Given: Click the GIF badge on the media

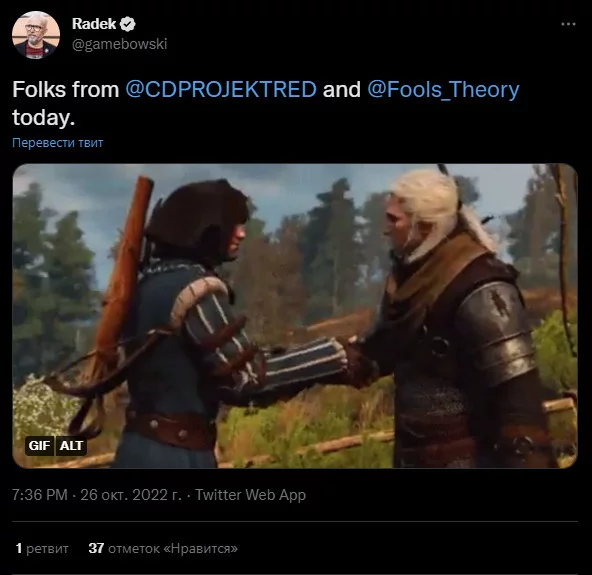Looking at the screenshot, I should [39, 446].
